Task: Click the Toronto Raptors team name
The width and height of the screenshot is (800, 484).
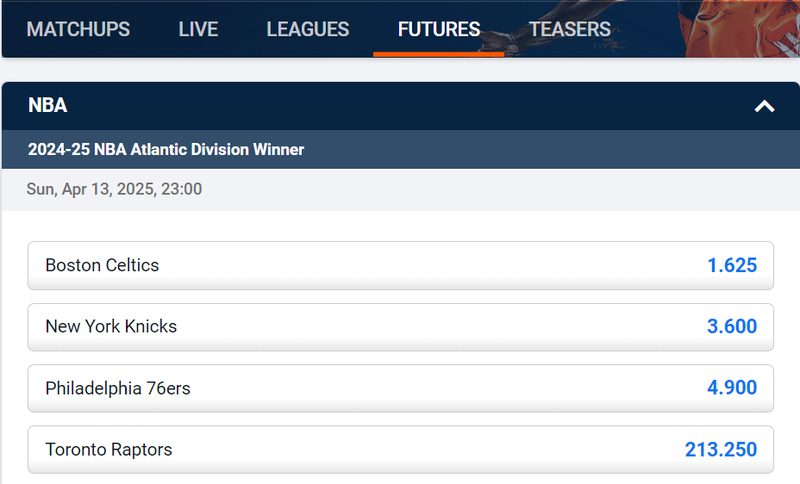Action: 109,449
